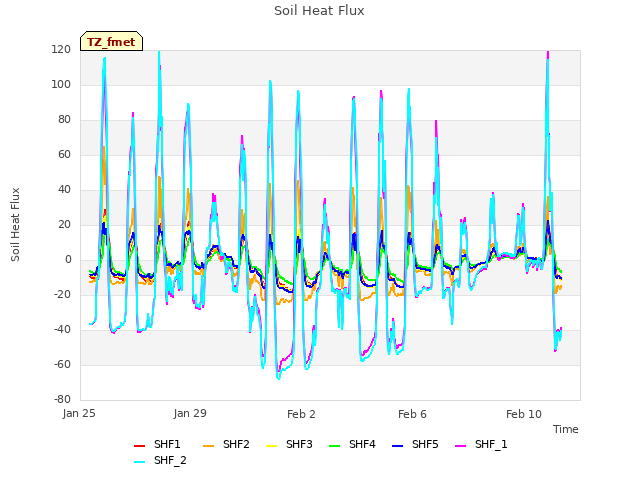The image size is (640, 480).
Task: Click the -80 y-axis tick label
Action: coord(62,400)
